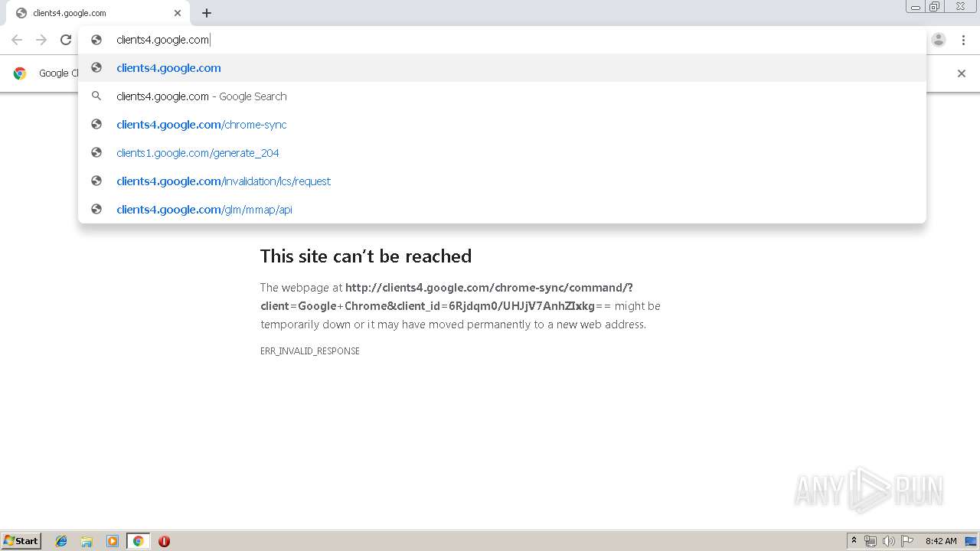Click the Show desktop button
Viewport: 980px width, 551px height.
(972, 541)
